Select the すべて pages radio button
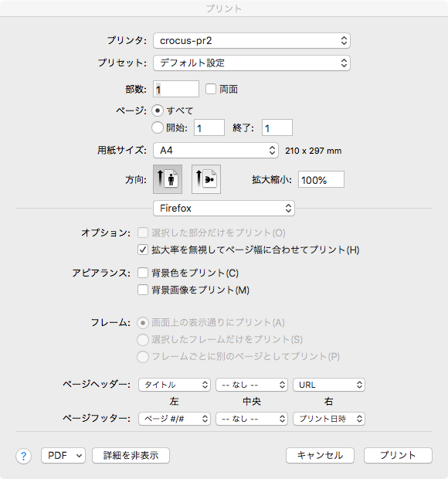Viewport: 448px width, 479px height. click(x=158, y=110)
